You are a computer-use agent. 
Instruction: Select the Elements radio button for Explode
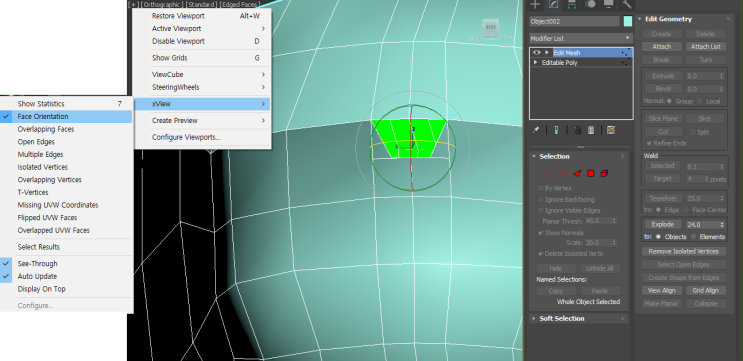pos(694,236)
